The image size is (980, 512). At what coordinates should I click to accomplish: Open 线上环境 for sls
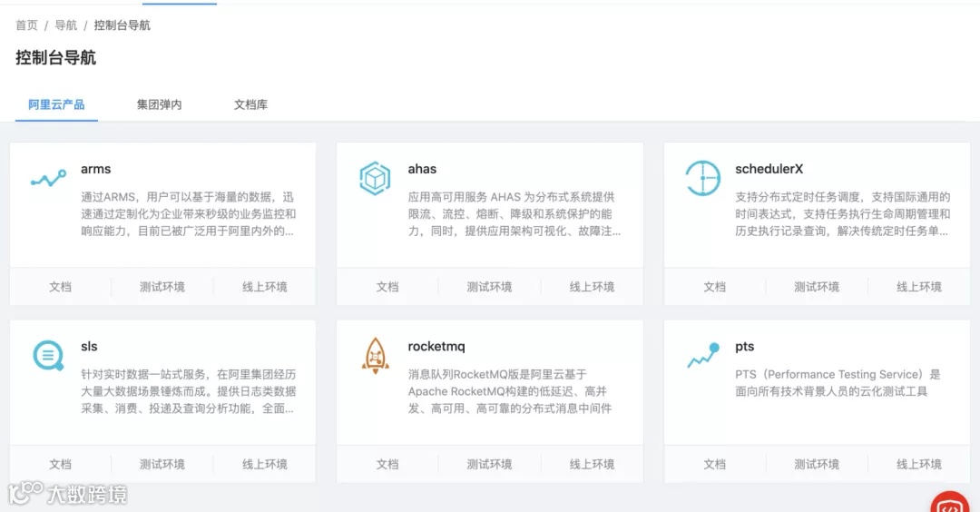click(264, 465)
